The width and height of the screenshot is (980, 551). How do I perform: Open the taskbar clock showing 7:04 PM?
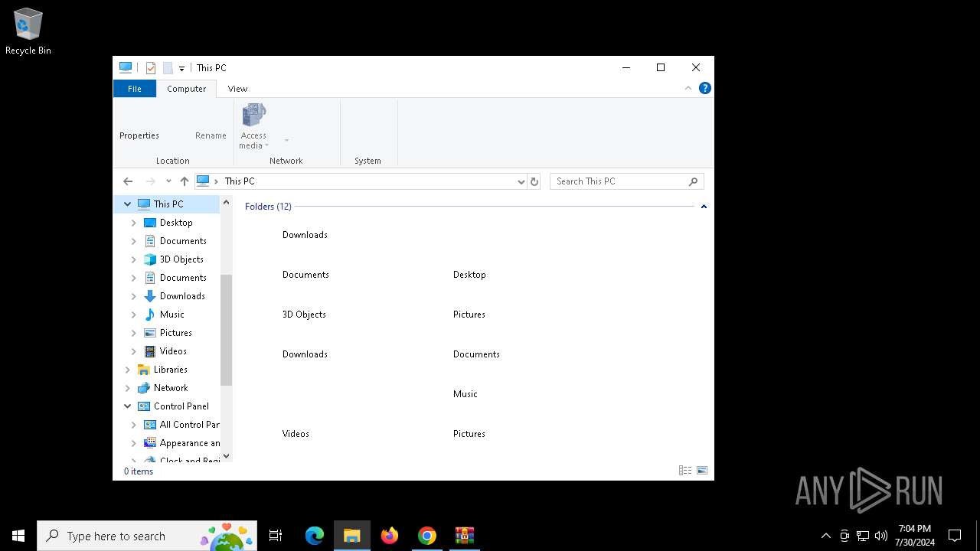tap(915, 536)
